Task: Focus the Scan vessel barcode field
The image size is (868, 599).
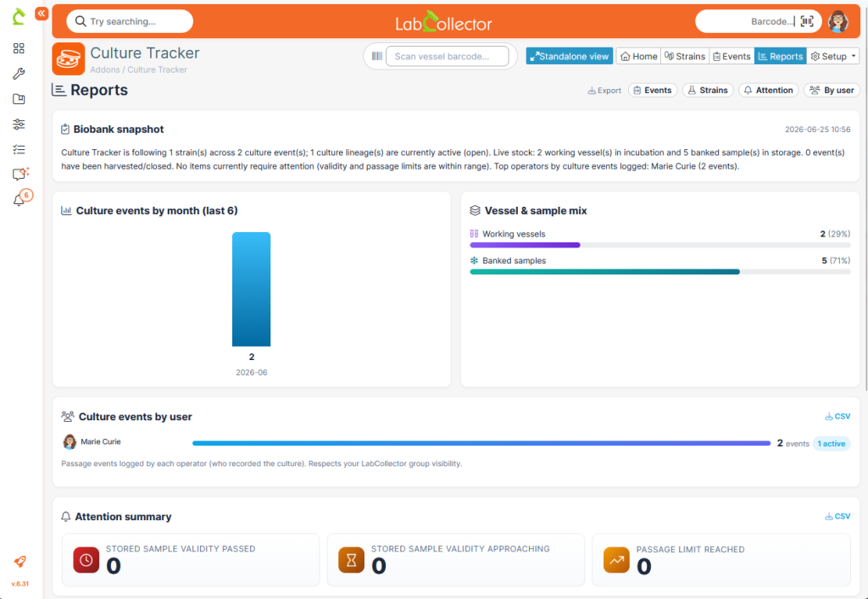Action: [x=448, y=56]
